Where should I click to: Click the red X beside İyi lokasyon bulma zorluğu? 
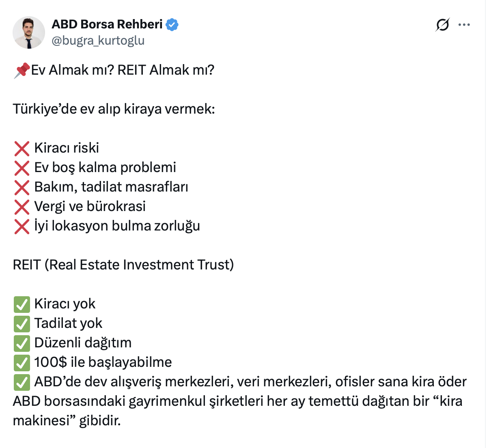pos(22,226)
